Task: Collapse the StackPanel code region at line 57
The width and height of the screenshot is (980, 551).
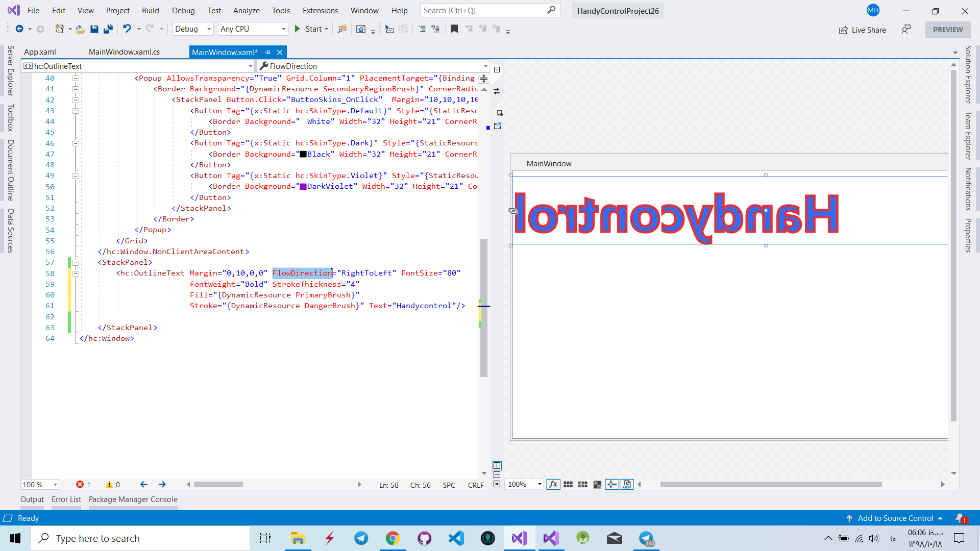Action: (76, 262)
